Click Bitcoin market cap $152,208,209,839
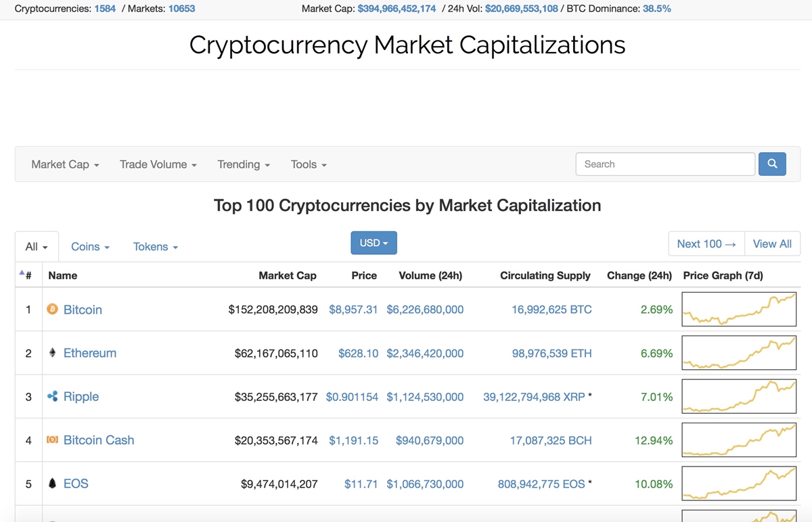The image size is (812, 522). pyautogui.click(x=273, y=310)
